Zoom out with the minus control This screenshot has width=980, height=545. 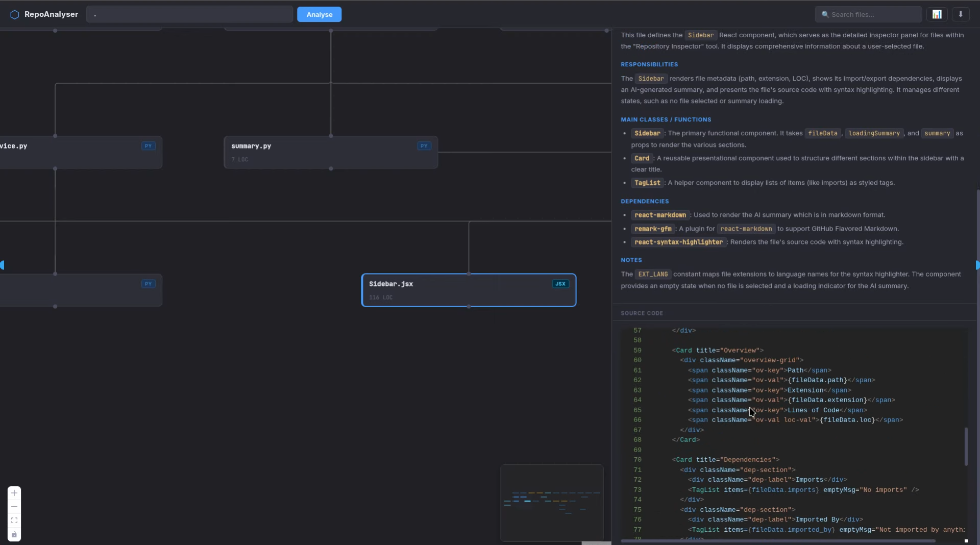(x=14, y=507)
